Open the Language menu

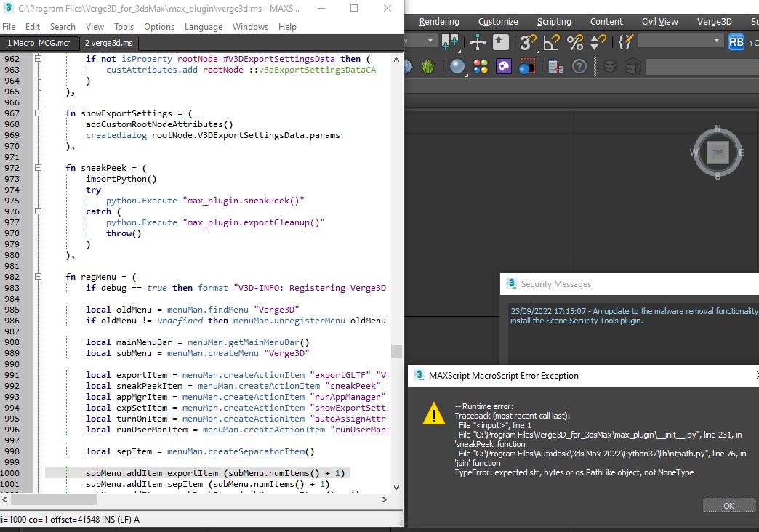[x=204, y=27]
